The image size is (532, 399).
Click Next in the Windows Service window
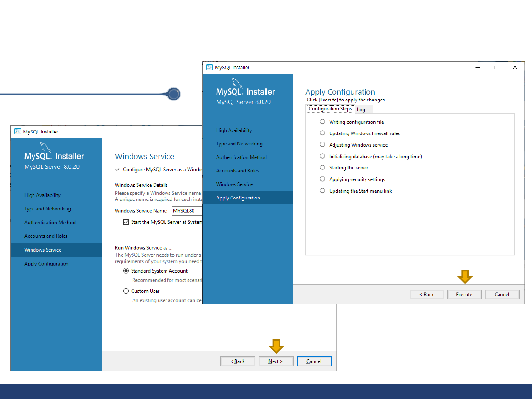(x=276, y=361)
